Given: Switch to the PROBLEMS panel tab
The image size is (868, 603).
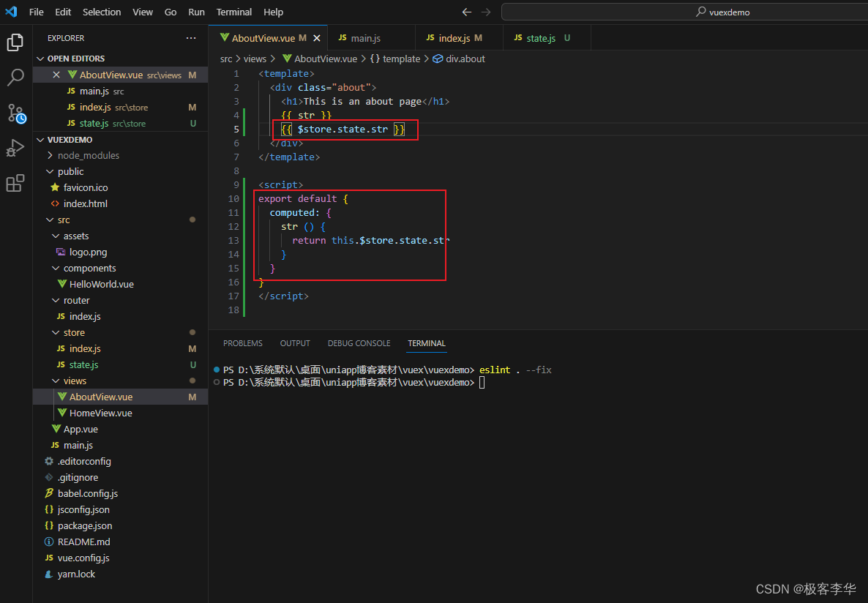Looking at the screenshot, I should 242,343.
